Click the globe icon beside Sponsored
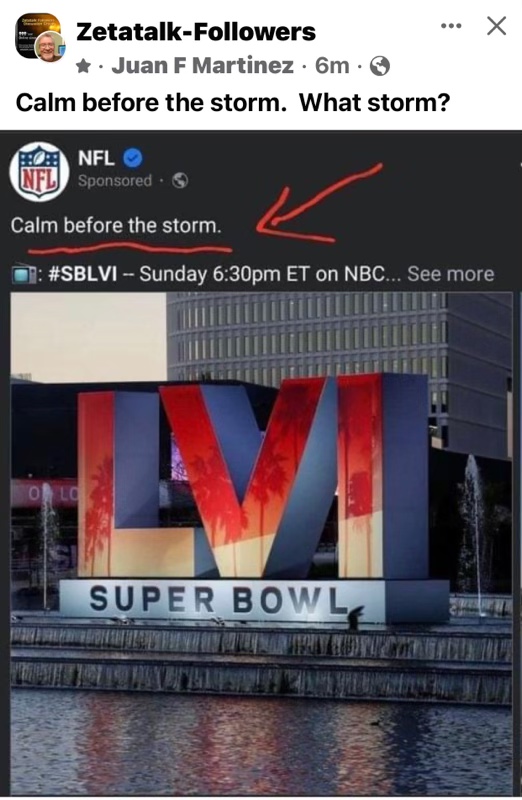This screenshot has height=800, width=522. point(180,181)
